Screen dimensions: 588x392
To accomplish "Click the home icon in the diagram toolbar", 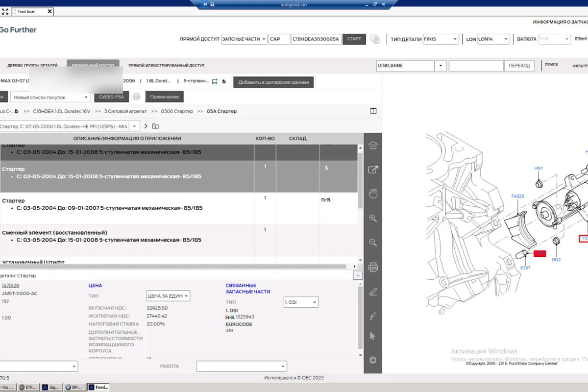I will (x=373, y=146).
